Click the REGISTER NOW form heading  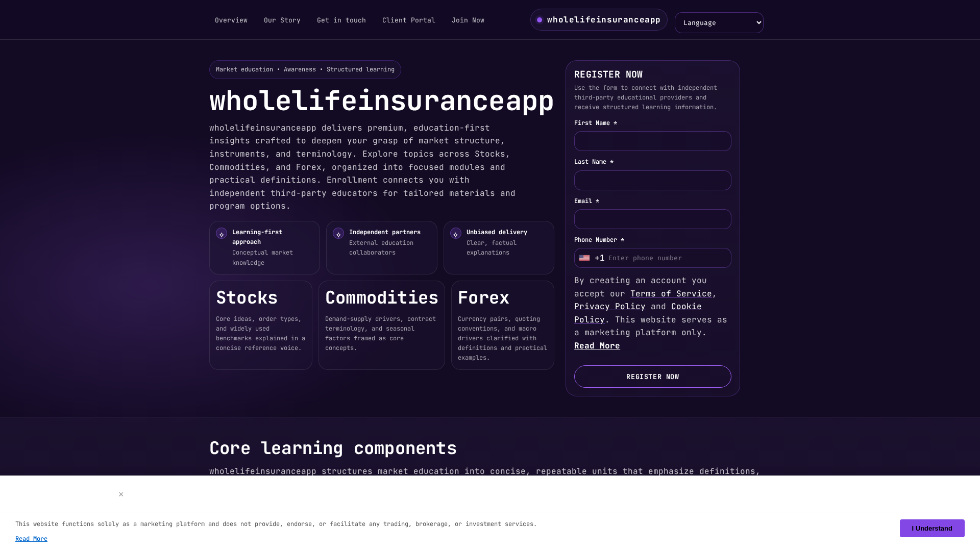pyautogui.click(x=608, y=74)
